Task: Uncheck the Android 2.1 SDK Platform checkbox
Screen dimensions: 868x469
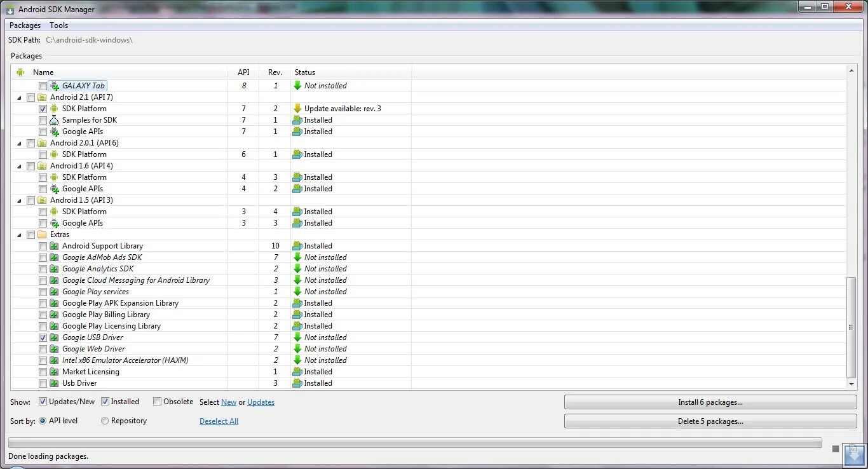Action: [43, 109]
